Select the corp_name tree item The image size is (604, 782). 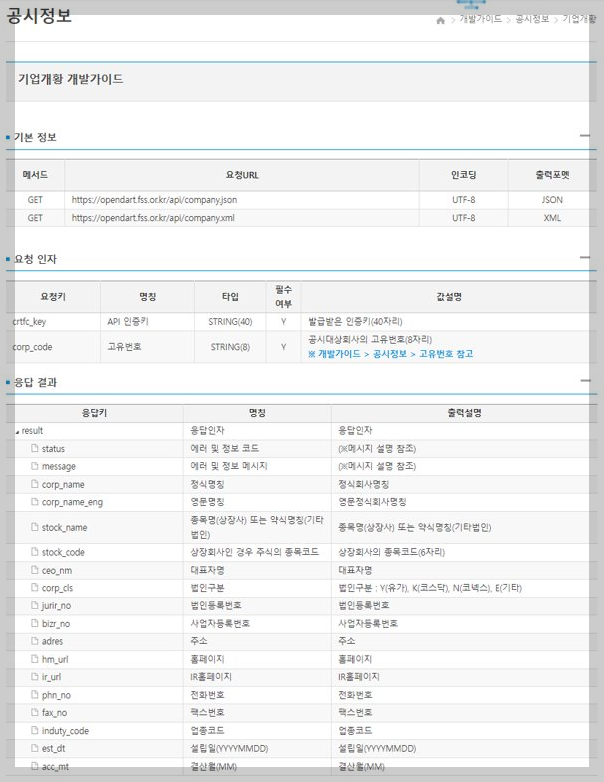pos(63,484)
